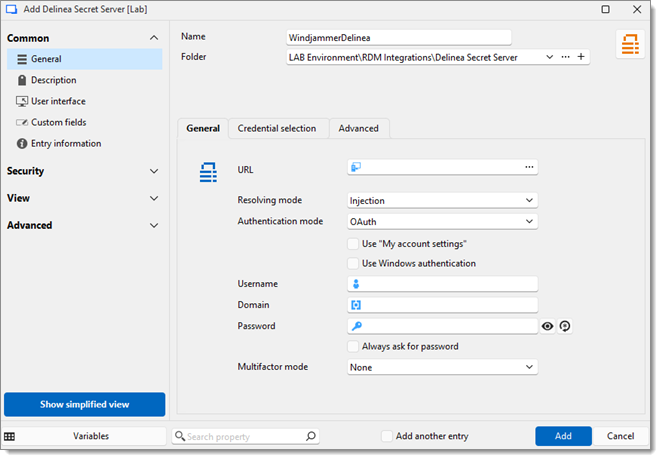Viewport: 661px width, 460px height.
Task: Click the plus icon beside Folder
Action: 581,57
